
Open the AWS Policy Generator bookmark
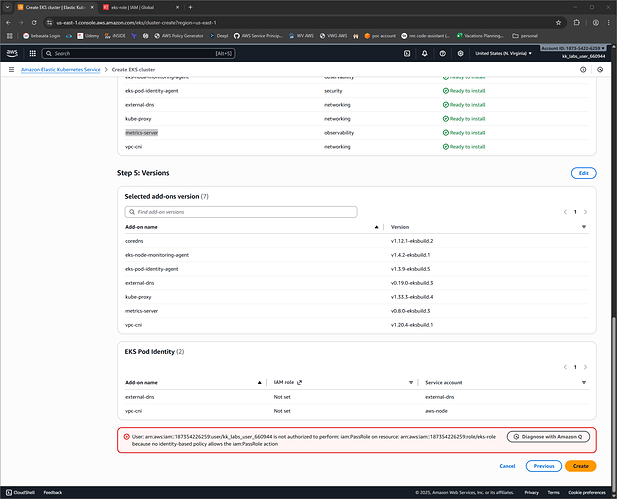tap(179, 36)
